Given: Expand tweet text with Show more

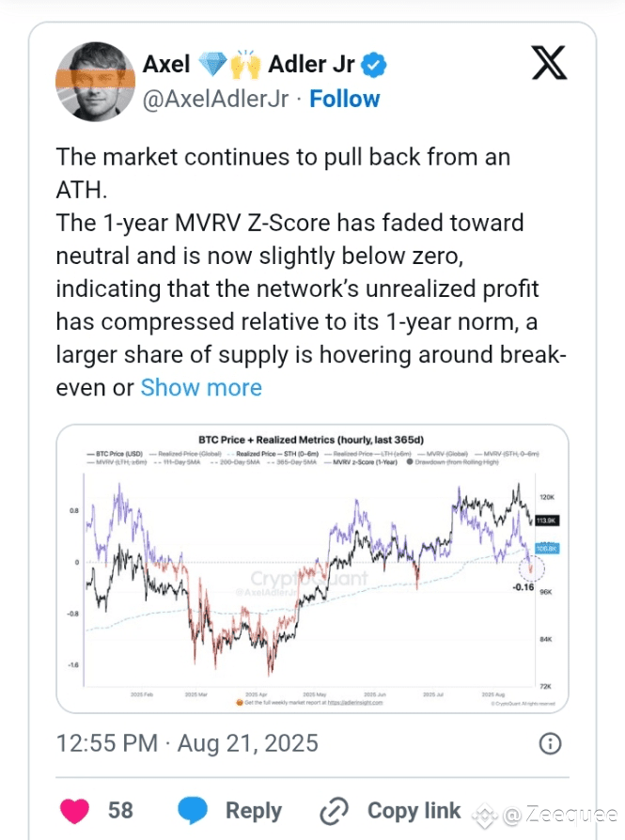Looking at the screenshot, I should point(201,387).
